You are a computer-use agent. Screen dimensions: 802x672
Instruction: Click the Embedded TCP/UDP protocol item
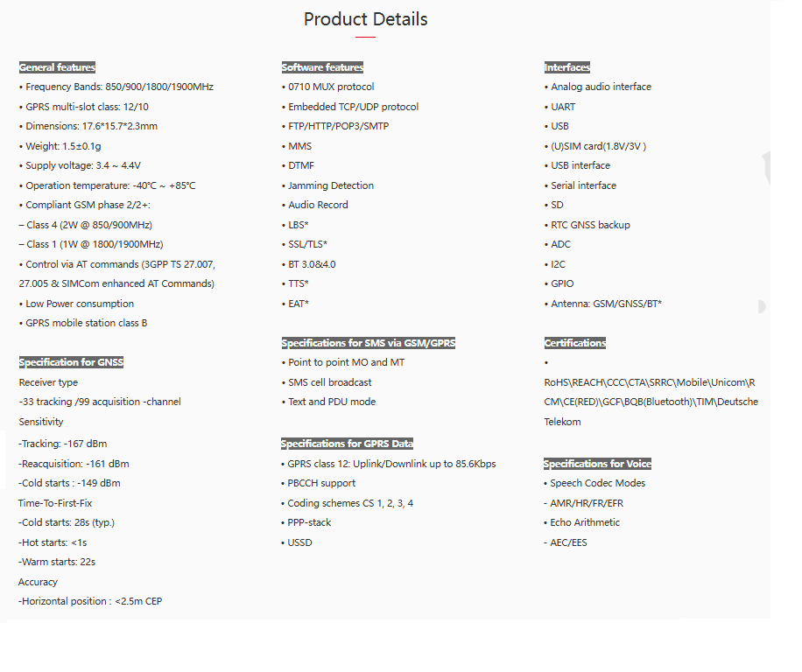[353, 107]
